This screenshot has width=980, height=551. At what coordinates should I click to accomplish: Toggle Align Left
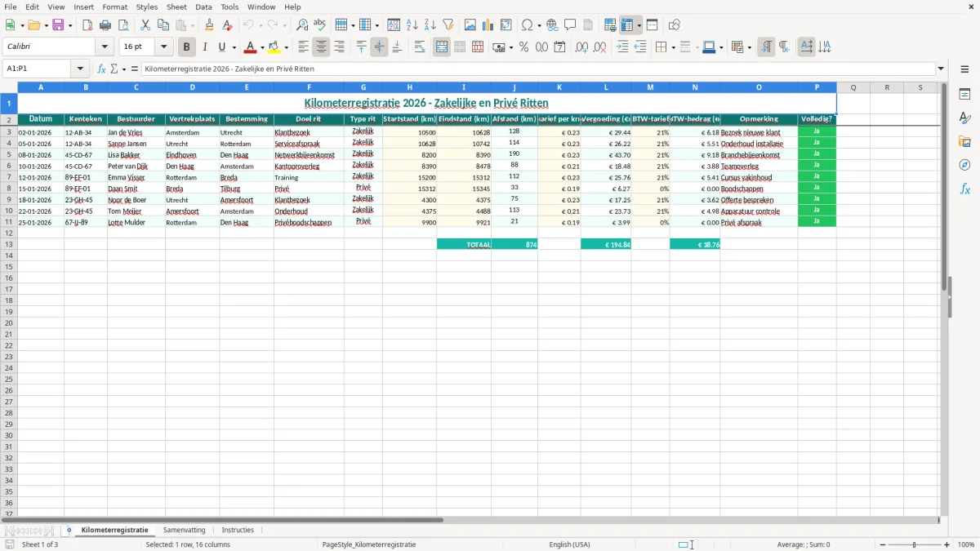pyautogui.click(x=303, y=47)
